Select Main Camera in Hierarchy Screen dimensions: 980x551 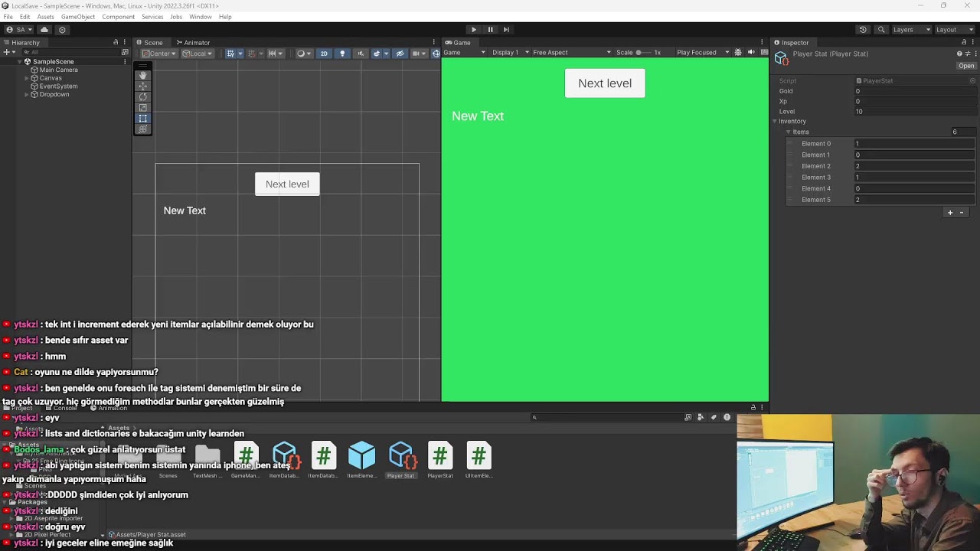[58, 70]
